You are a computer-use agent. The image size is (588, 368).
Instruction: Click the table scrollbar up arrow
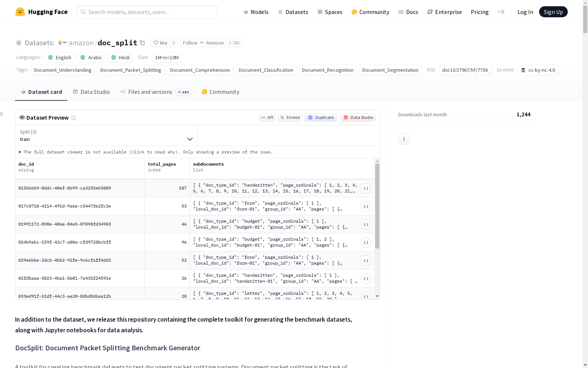(377, 161)
